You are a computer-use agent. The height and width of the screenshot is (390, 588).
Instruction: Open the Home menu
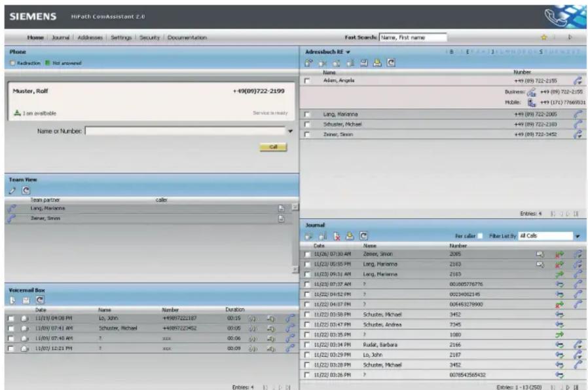pyautogui.click(x=35, y=37)
